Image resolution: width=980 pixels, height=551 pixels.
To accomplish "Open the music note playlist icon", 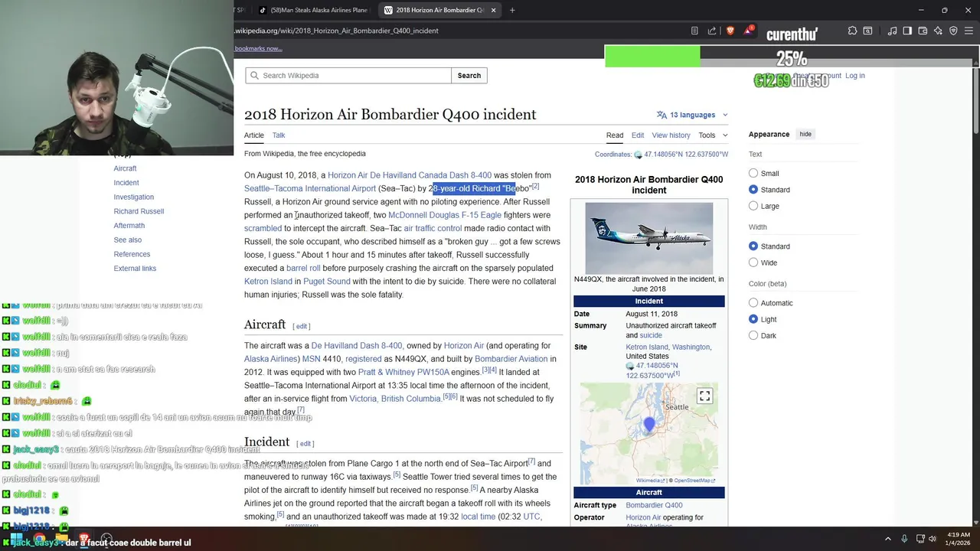I will click(x=892, y=31).
